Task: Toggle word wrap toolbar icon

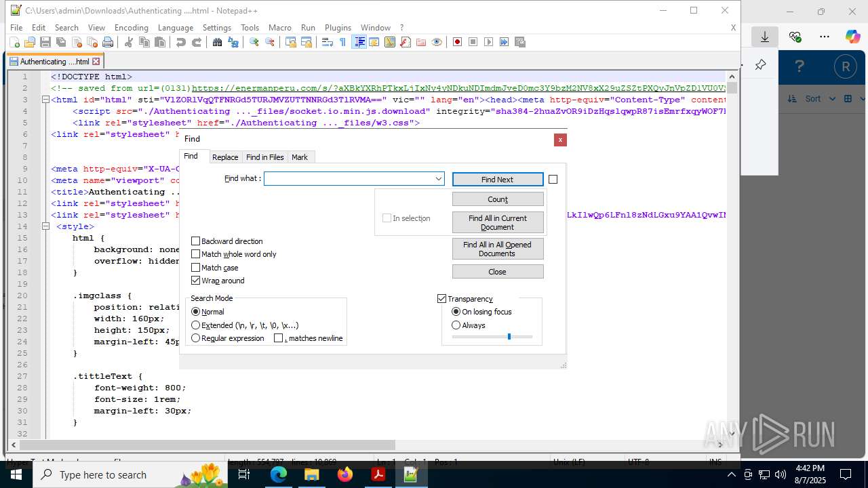Action: point(327,42)
